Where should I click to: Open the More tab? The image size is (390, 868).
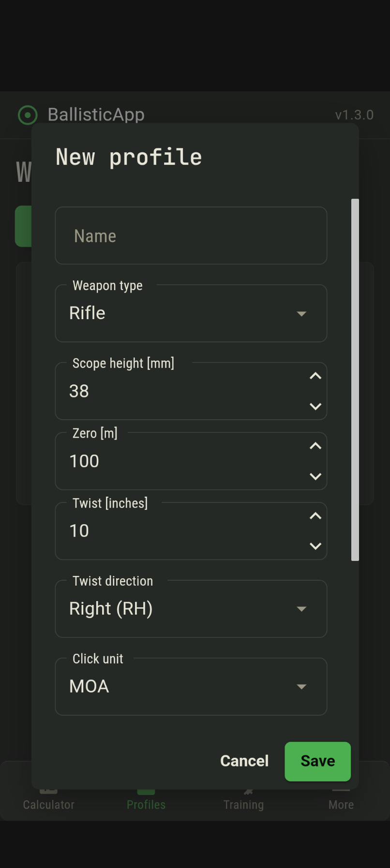point(341,804)
